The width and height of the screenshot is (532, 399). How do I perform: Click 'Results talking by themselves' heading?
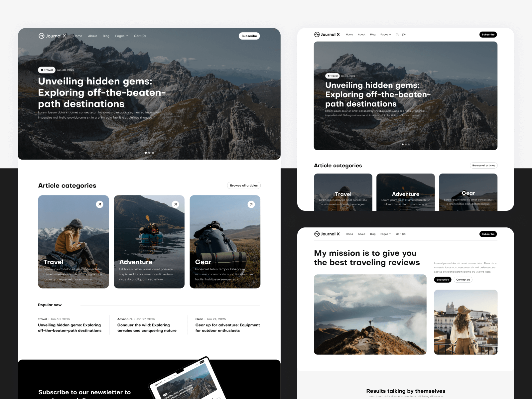(406, 391)
